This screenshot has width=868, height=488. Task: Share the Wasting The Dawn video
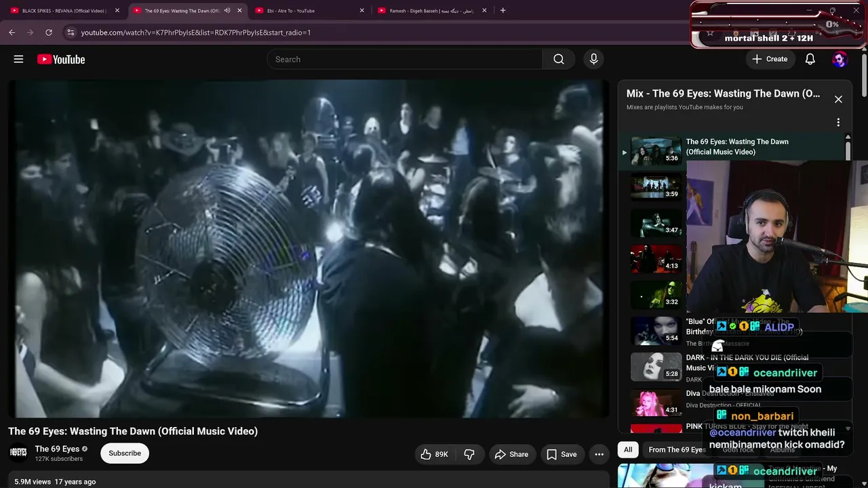[x=511, y=454]
